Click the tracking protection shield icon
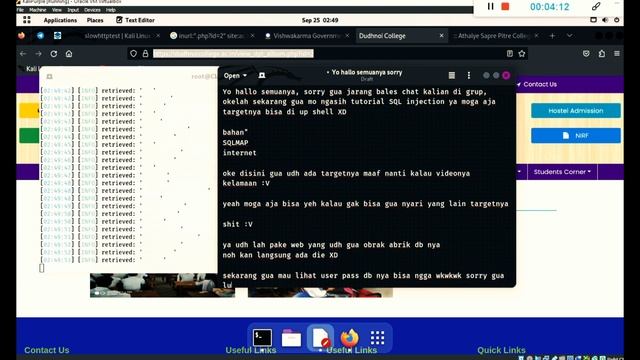Screen dimensions: 640x360 tap(133, 53)
